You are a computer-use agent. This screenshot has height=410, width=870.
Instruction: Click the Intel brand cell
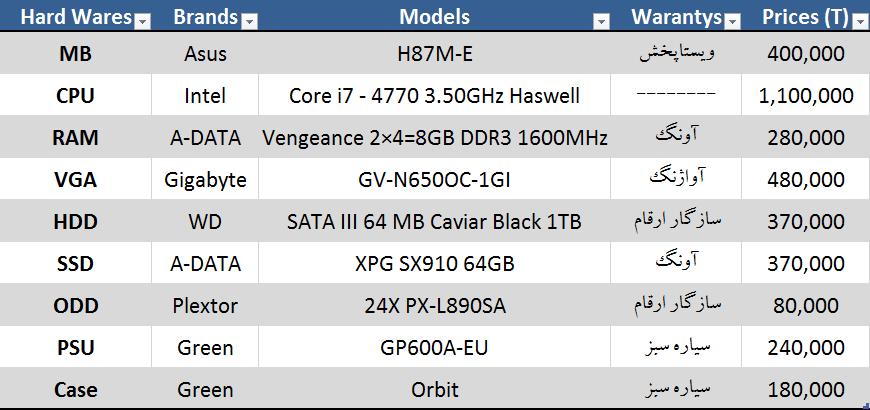[x=205, y=96]
